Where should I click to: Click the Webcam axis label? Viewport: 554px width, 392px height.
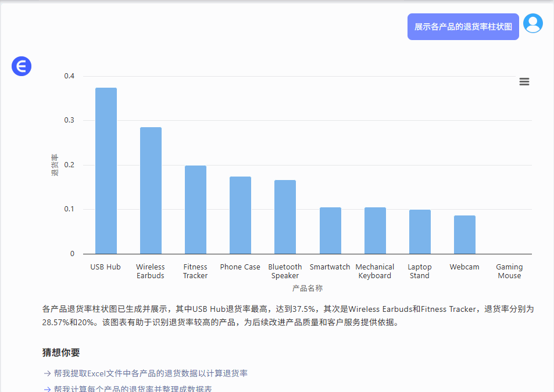(464, 267)
